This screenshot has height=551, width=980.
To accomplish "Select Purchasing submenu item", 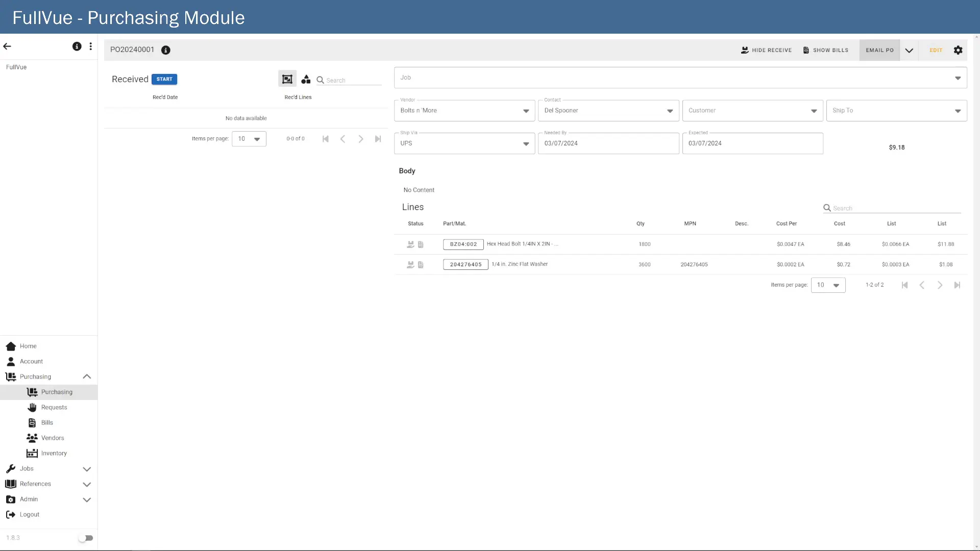I will [48, 392].
